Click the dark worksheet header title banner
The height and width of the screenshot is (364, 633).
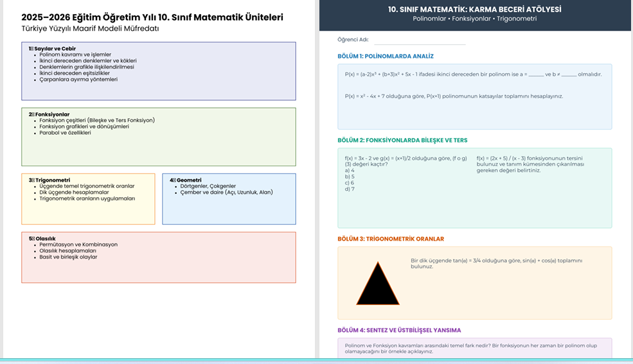point(475,14)
